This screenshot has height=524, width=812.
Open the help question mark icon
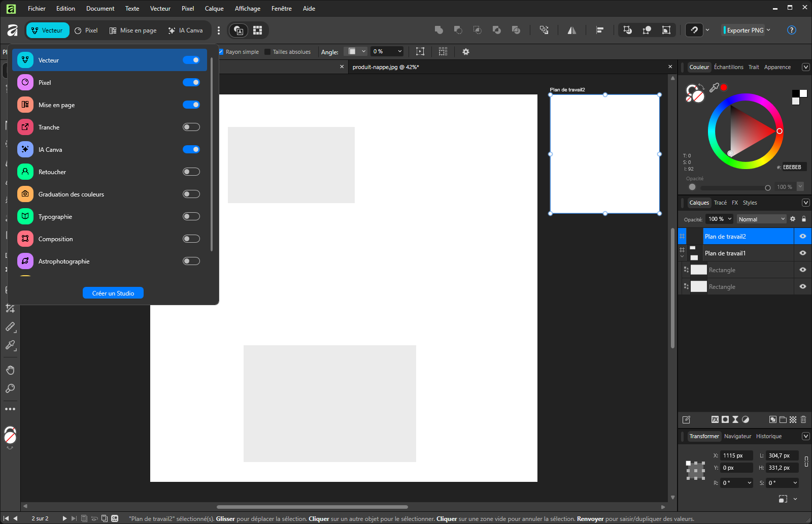[791, 30]
